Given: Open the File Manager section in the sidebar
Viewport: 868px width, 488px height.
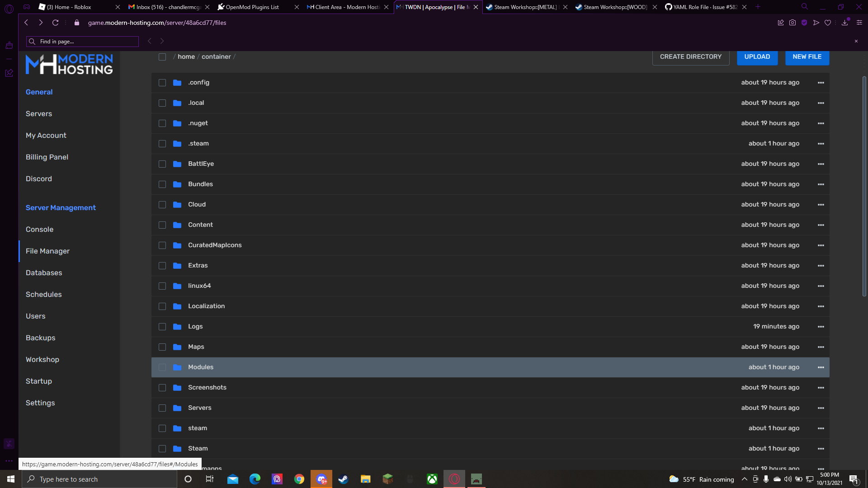Looking at the screenshot, I should [x=47, y=251].
